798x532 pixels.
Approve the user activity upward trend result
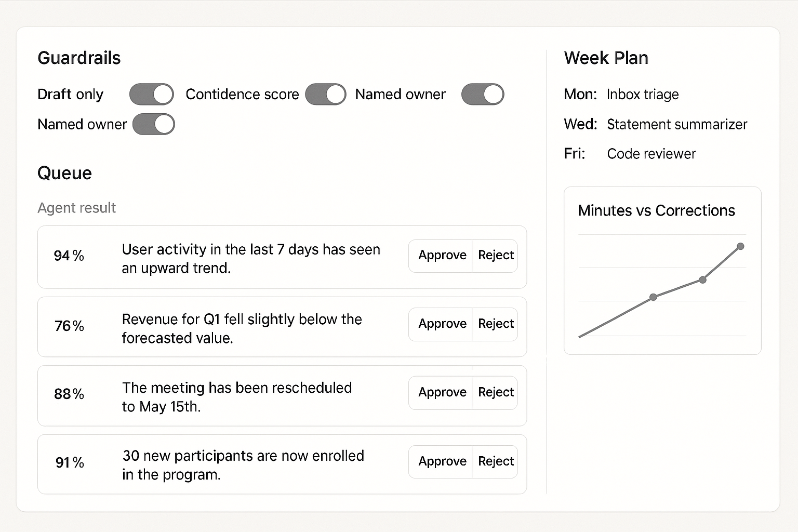442,256
